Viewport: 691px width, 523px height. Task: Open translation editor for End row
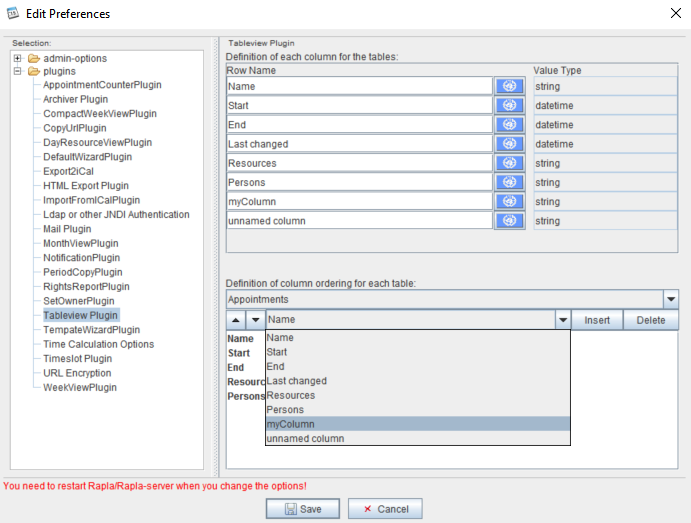(x=509, y=125)
